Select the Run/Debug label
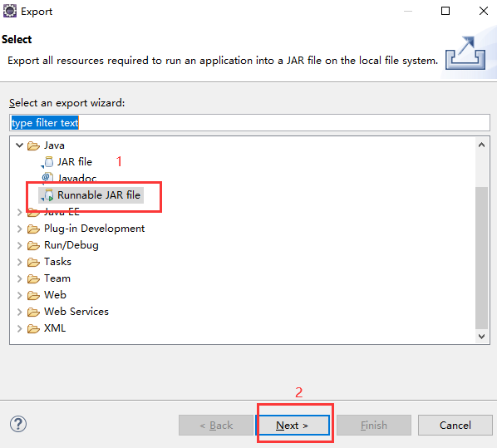Screen dimensions: 497x448 [x=71, y=245]
